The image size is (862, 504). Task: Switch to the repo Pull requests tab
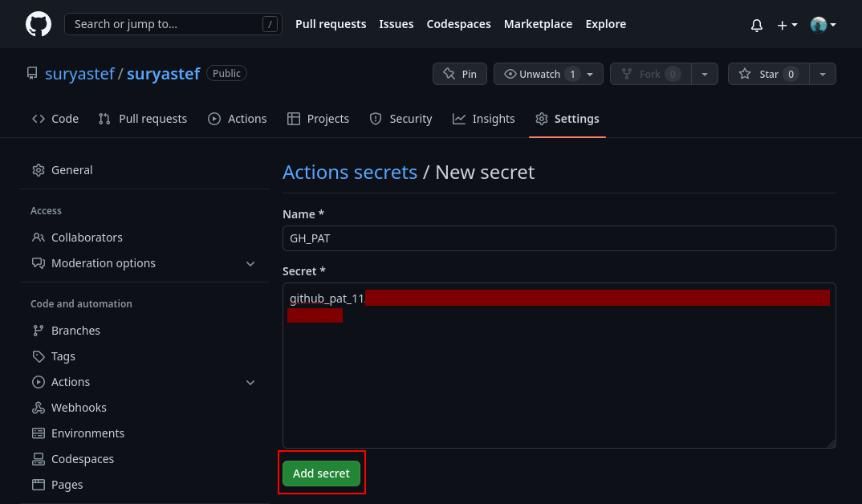point(143,119)
